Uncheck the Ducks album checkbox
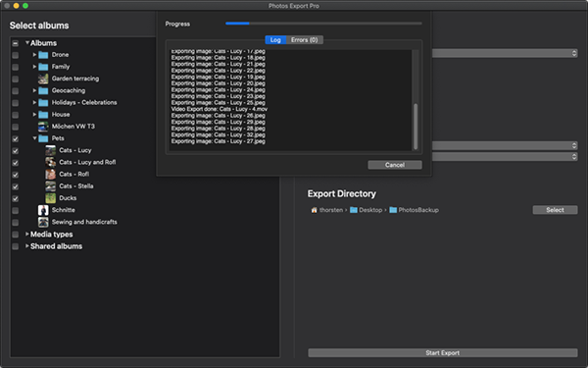This screenshot has height=368, width=588. pos(16,198)
